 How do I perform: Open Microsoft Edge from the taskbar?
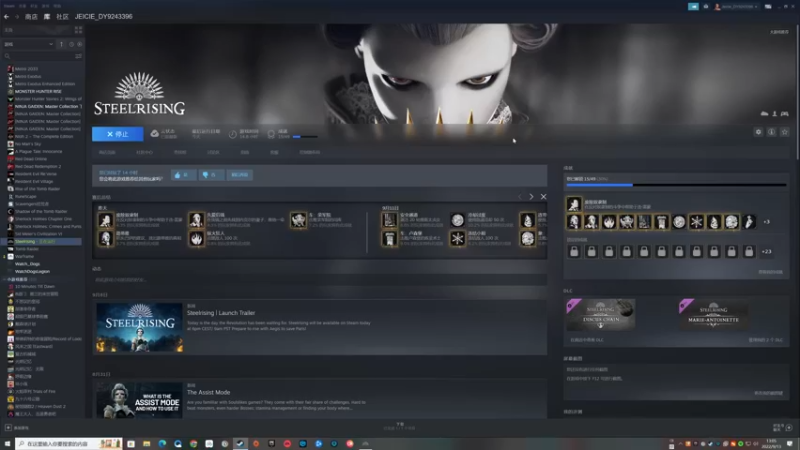(162, 444)
